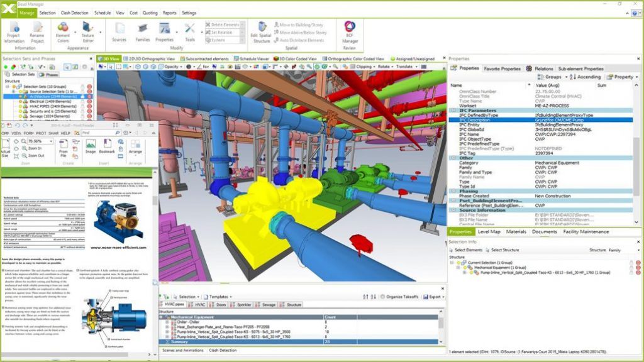Click the properties panel vertical scrollbar
Viewport: 644px width, 362px height.
(x=636, y=153)
